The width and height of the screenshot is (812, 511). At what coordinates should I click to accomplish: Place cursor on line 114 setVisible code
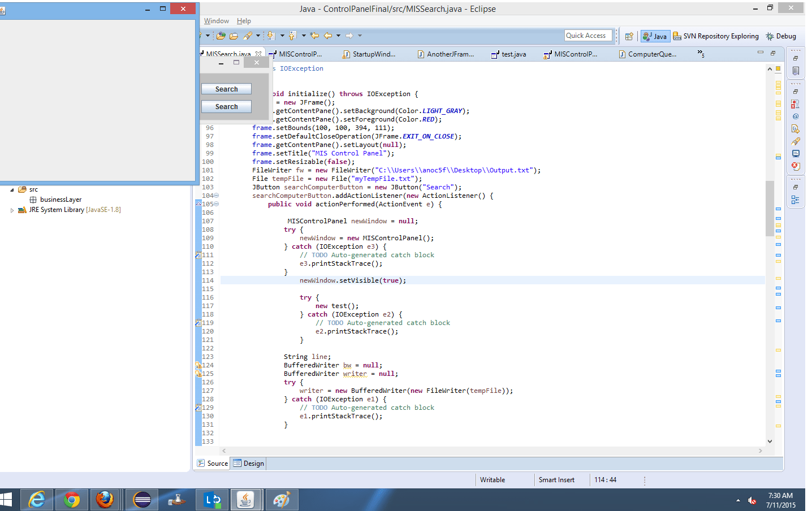pyautogui.click(x=353, y=280)
